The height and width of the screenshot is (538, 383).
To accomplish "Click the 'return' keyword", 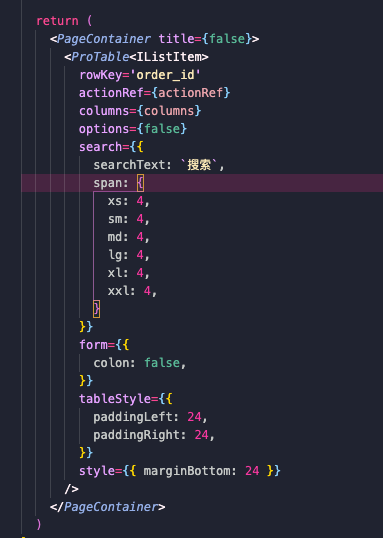I will click(57, 21).
